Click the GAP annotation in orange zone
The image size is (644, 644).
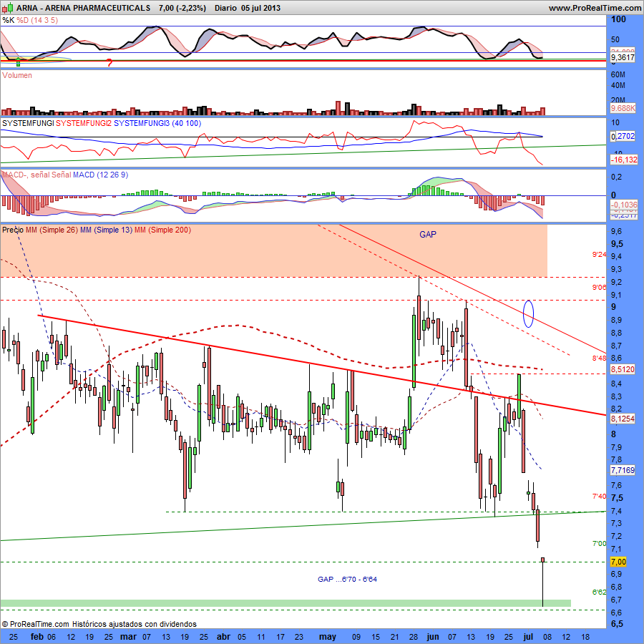pyautogui.click(x=428, y=235)
